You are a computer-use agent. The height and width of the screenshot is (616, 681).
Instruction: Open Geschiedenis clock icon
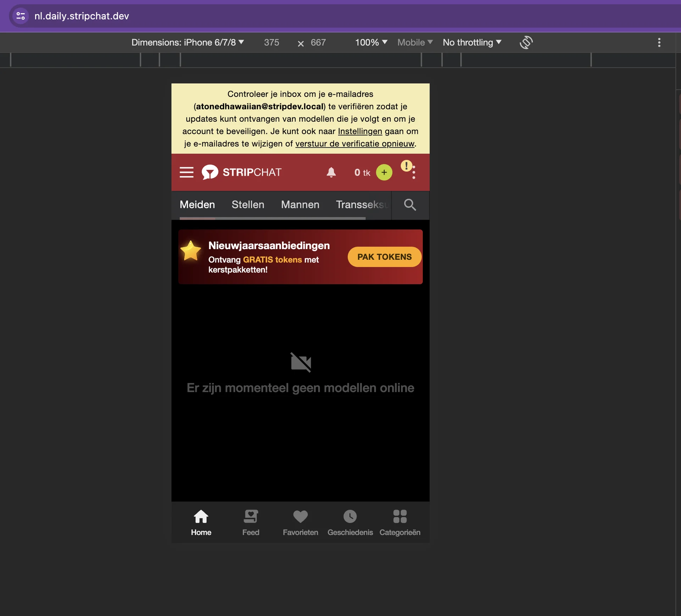point(350,522)
